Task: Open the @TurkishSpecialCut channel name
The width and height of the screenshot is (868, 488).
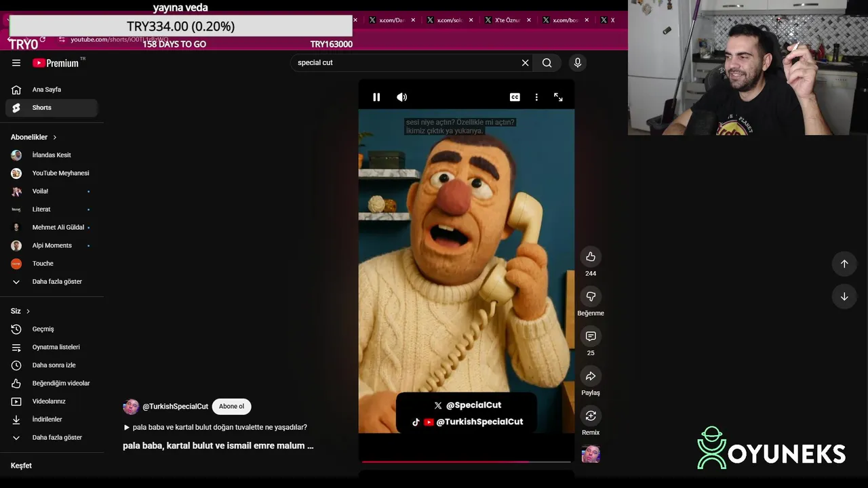Action: point(175,407)
